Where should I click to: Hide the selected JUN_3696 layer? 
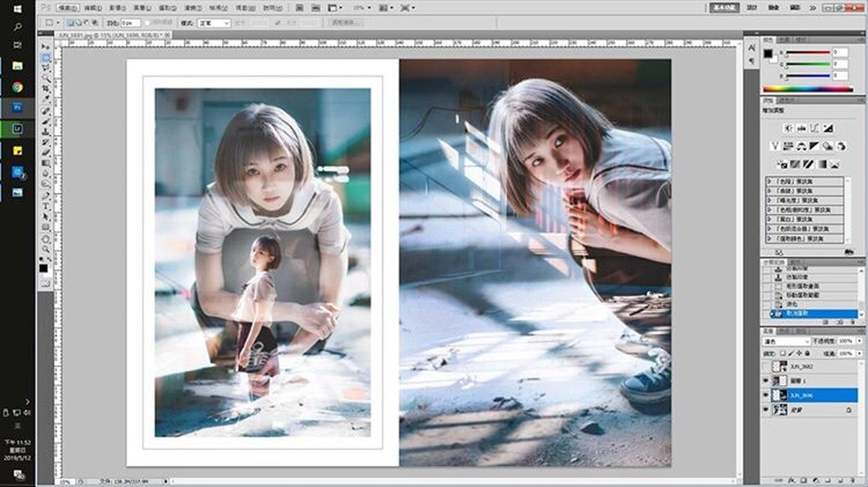[767, 395]
